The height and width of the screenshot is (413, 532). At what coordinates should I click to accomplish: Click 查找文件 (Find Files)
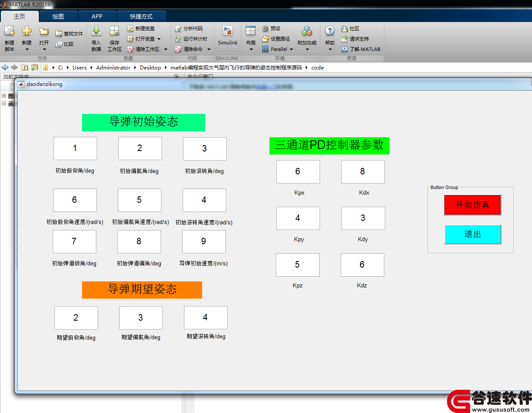coord(69,34)
